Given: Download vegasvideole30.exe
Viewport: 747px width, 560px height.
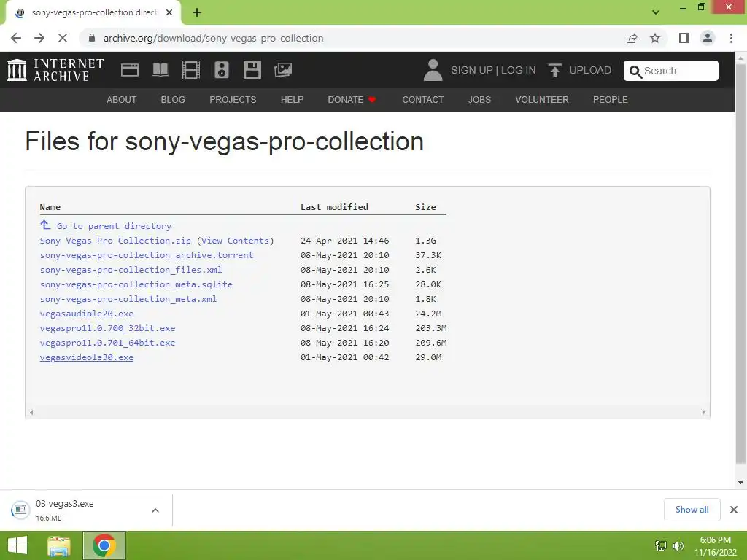Looking at the screenshot, I should pyautogui.click(x=87, y=357).
